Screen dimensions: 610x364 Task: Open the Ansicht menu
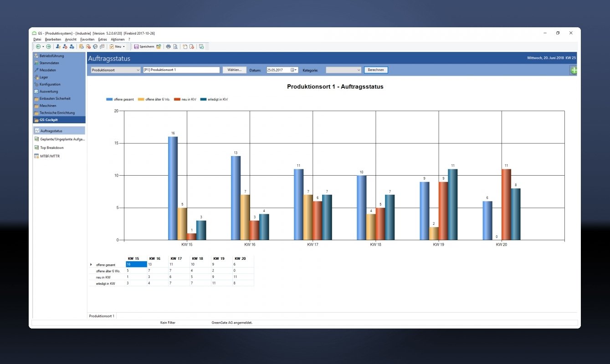click(x=71, y=40)
